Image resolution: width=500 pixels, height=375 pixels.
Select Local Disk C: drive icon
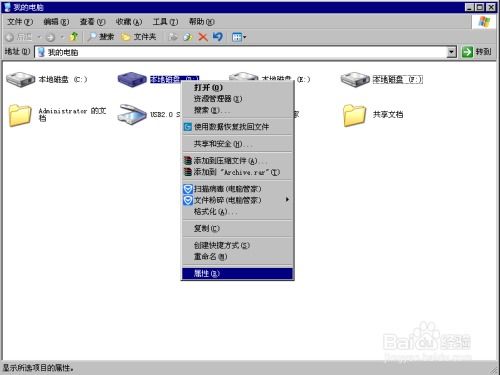[x=20, y=79]
